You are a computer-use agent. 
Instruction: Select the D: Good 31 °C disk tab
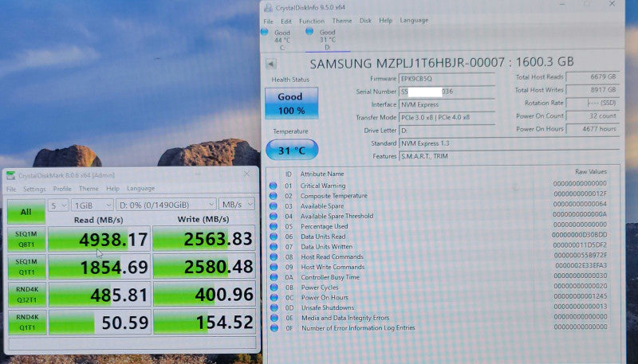pos(327,40)
